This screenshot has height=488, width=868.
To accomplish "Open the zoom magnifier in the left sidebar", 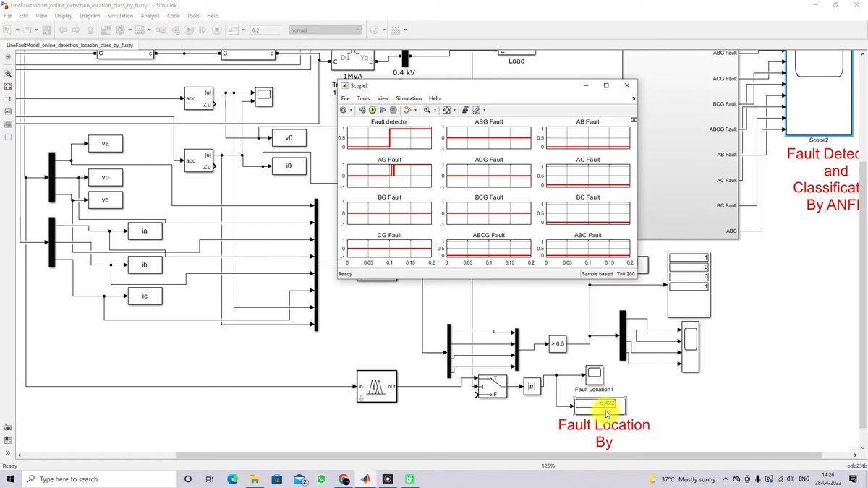I will pos(8,73).
